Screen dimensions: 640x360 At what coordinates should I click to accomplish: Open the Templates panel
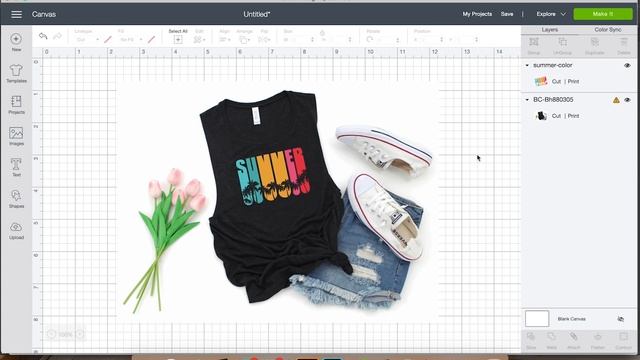16,73
